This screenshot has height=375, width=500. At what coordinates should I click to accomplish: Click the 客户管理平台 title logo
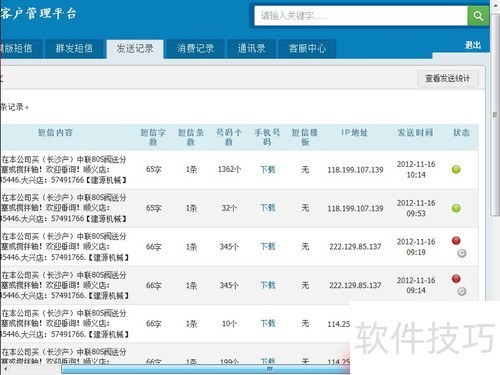[x=38, y=14]
